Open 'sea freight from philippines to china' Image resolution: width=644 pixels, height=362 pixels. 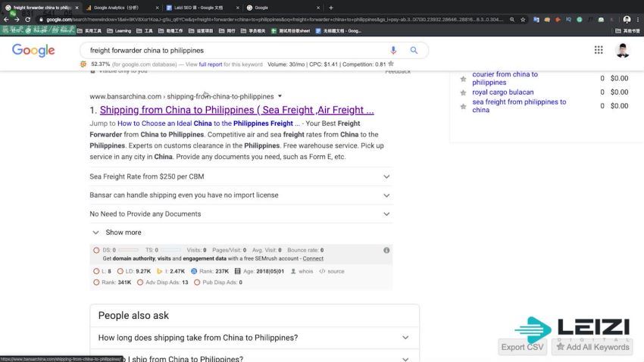click(519, 106)
